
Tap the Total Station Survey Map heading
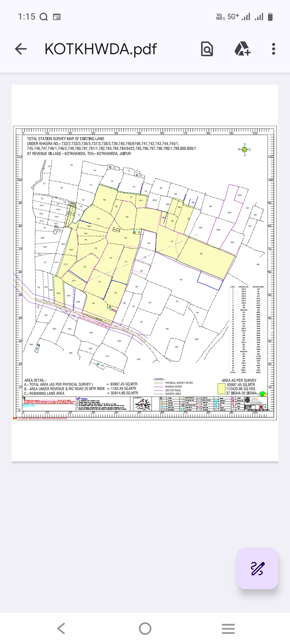[66, 139]
